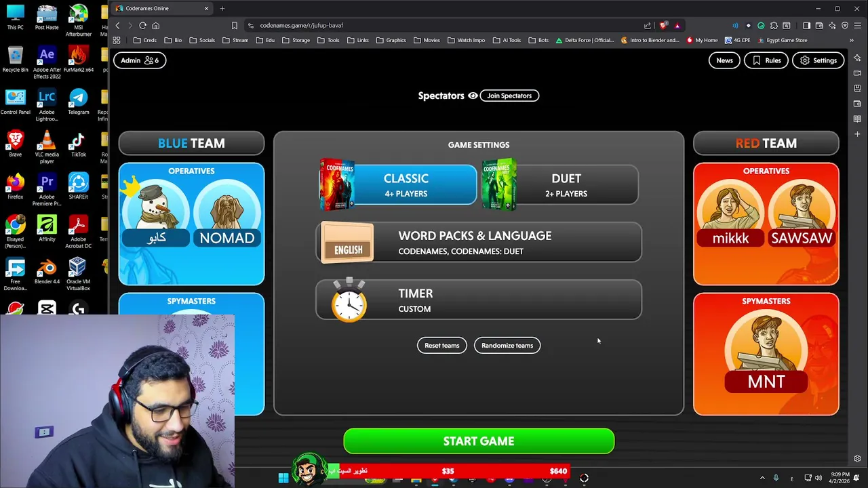Open Intro to Blender bookmark
Viewport: 868px width, 488px height.
(x=650, y=40)
